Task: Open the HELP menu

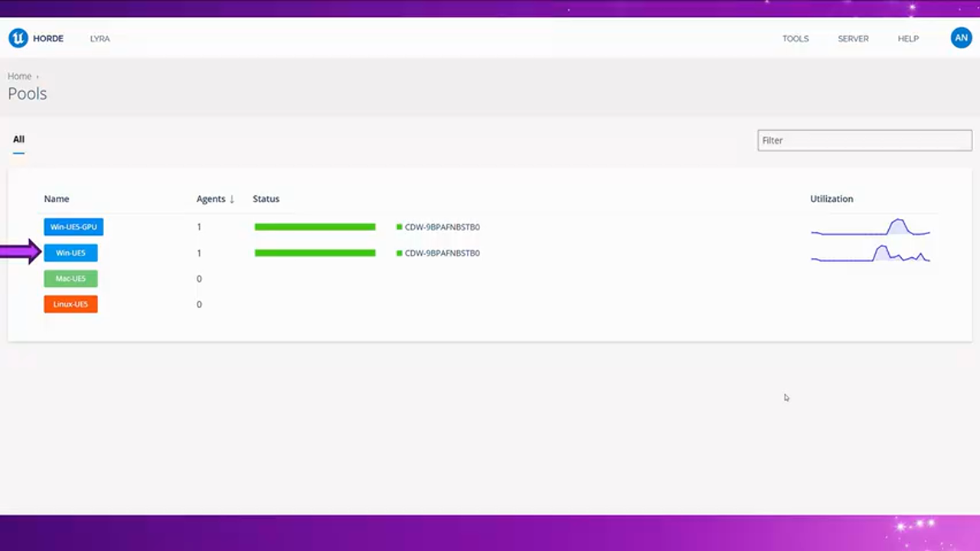Action: pos(908,38)
